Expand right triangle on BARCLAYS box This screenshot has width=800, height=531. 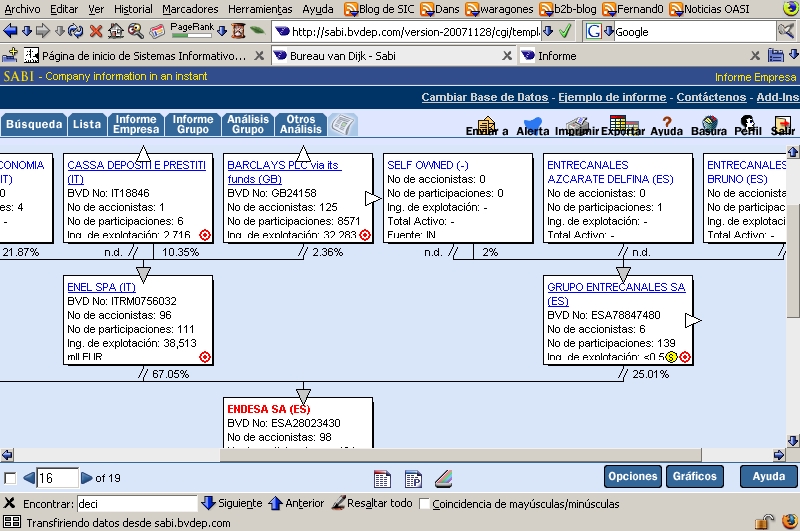373,199
